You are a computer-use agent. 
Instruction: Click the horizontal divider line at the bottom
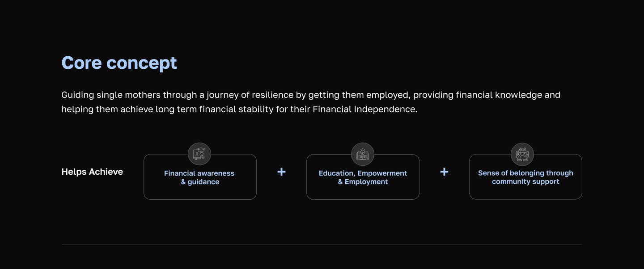(x=322, y=244)
